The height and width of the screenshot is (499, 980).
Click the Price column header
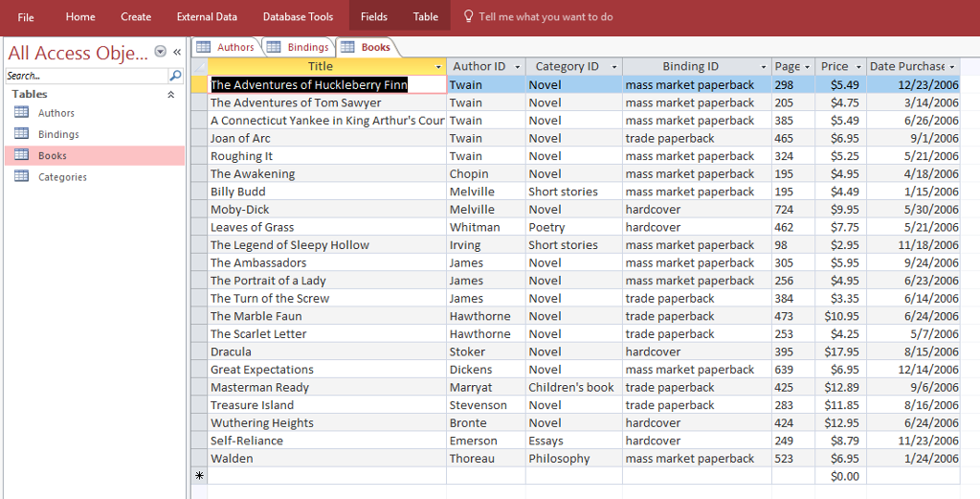point(834,66)
